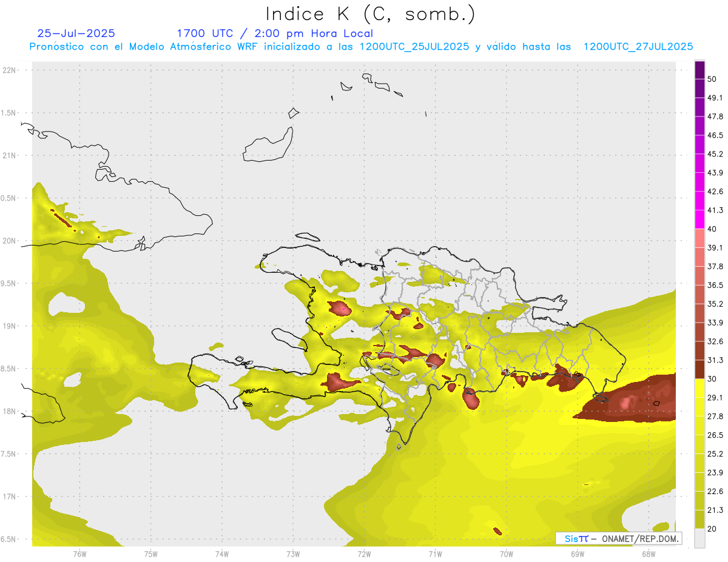This screenshot has width=728, height=562.
Task: Click the colorbar value 43.9
Action: coord(715,173)
